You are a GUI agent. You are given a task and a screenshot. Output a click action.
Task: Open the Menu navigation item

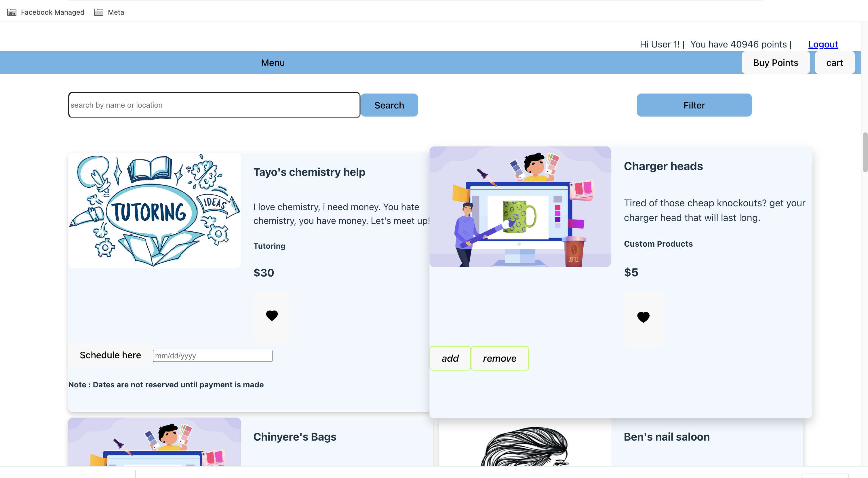tap(273, 62)
